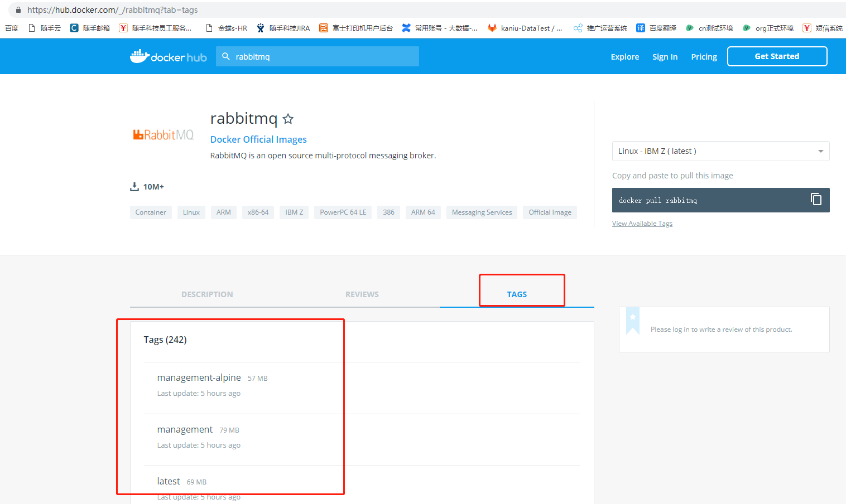Click the IBM Z tag chip
The height and width of the screenshot is (504, 846).
294,212
